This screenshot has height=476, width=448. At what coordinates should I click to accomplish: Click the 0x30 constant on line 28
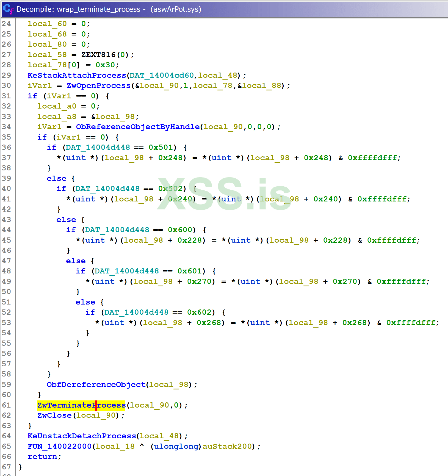click(105, 65)
